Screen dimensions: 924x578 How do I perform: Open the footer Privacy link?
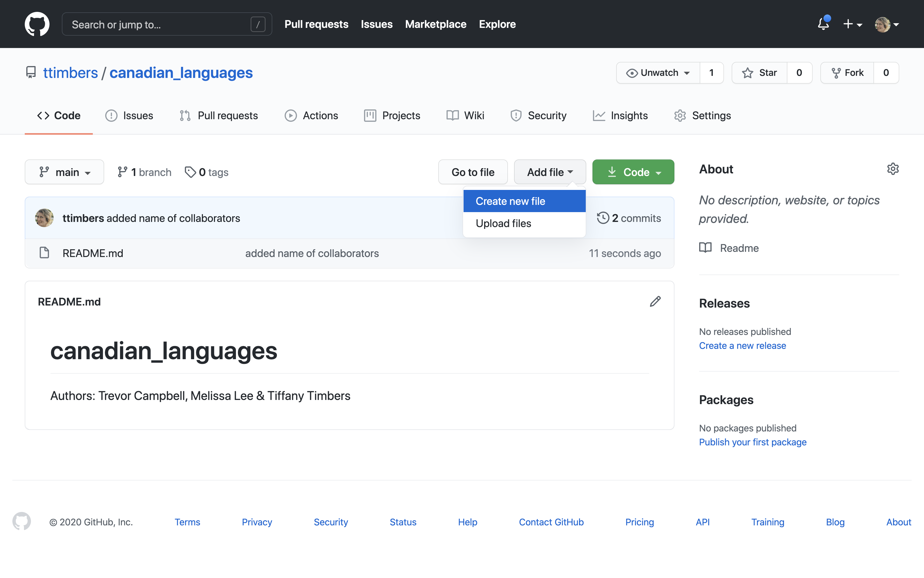[257, 522]
